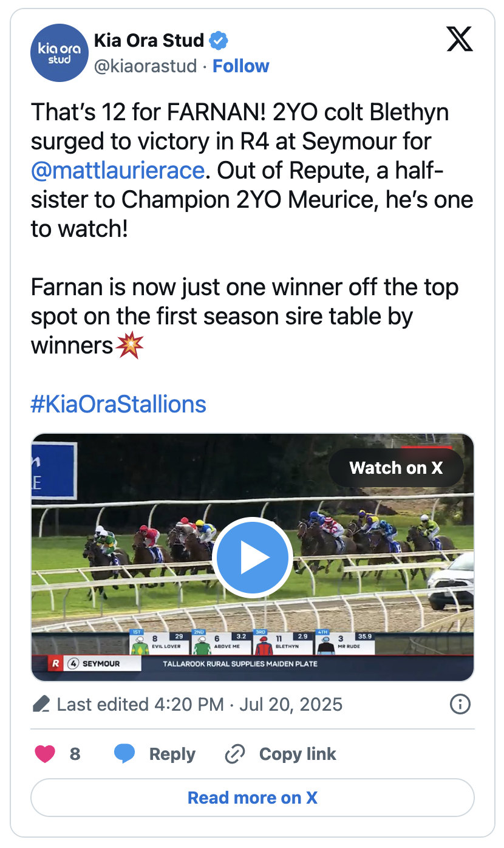This screenshot has height=848, width=504.
Task: Click the edited pencil icon
Action: (x=41, y=705)
